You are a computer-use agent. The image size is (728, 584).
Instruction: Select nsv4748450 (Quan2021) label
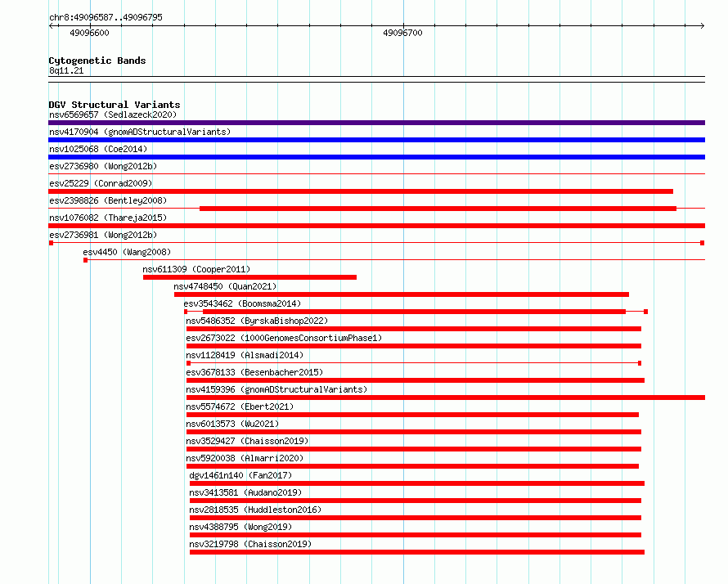coord(225,286)
